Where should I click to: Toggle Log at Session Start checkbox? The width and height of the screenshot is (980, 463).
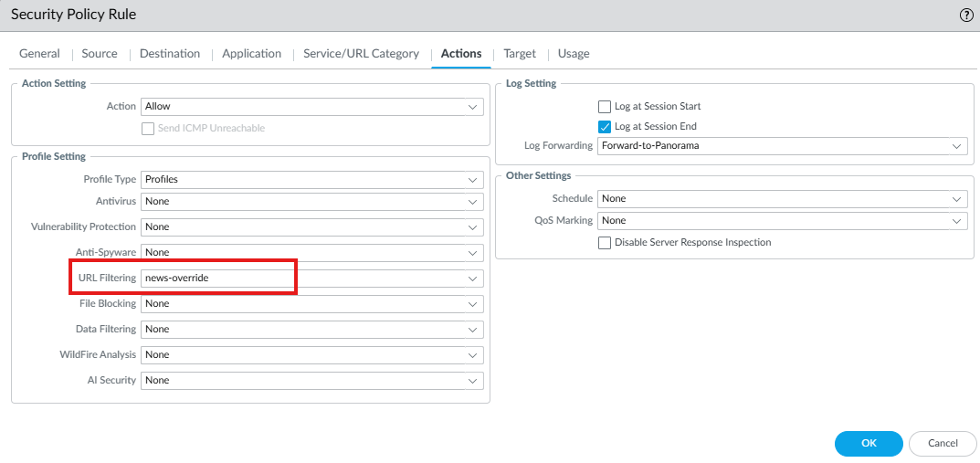click(x=604, y=107)
